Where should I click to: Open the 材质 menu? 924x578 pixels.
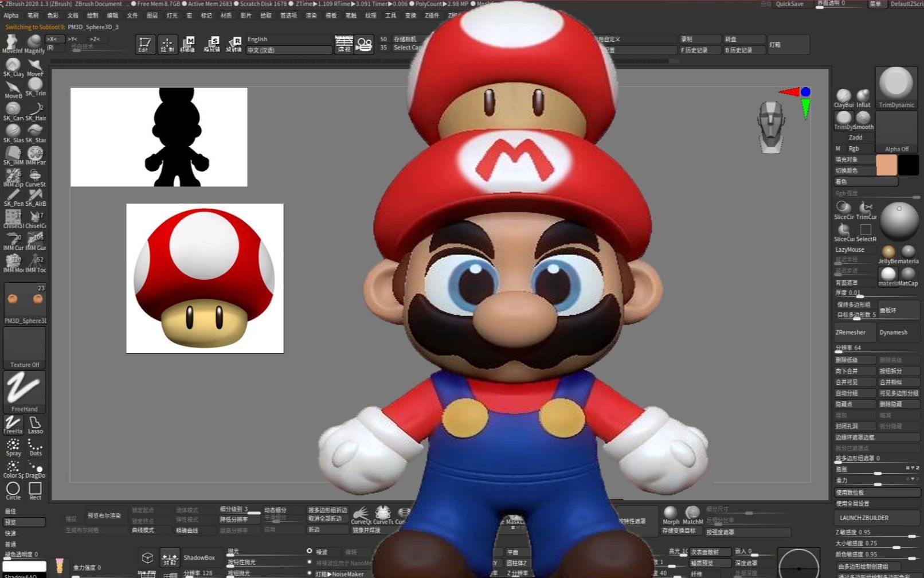point(226,15)
